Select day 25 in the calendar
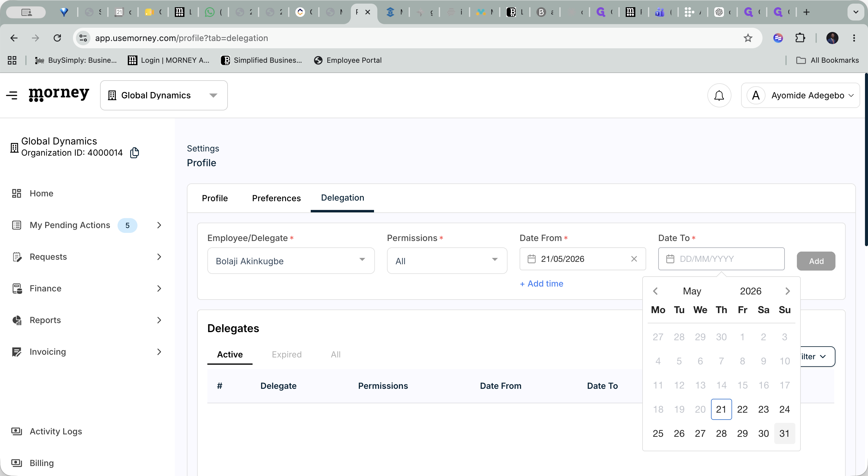This screenshot has width=868, height=476. [658, 433]
